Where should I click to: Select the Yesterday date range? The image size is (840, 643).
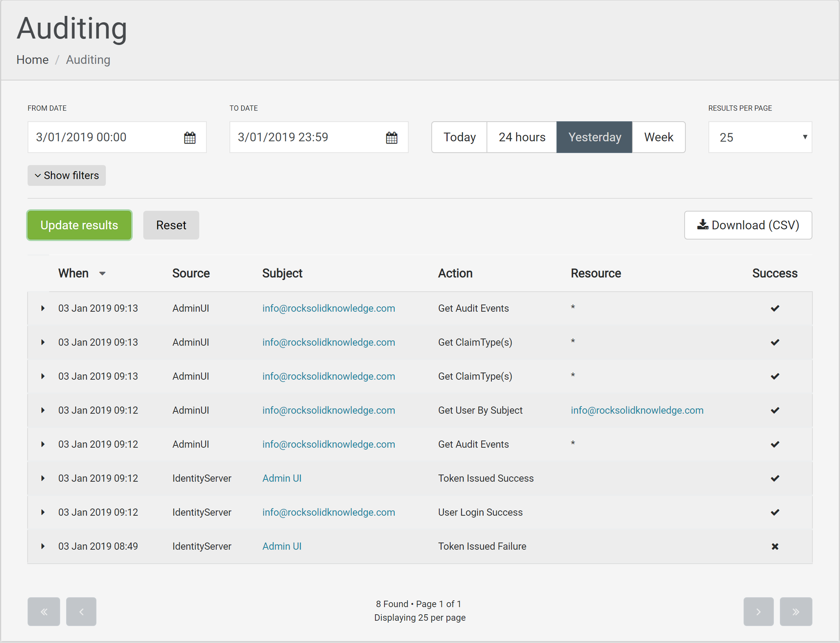click(595, 137)
